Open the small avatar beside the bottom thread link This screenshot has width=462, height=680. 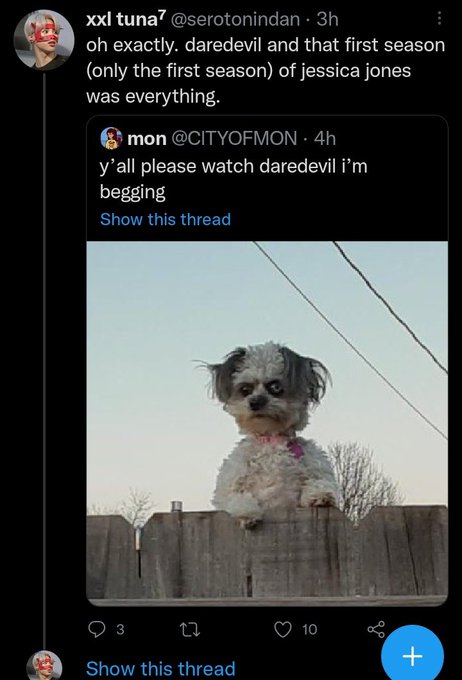pos(45,666)
